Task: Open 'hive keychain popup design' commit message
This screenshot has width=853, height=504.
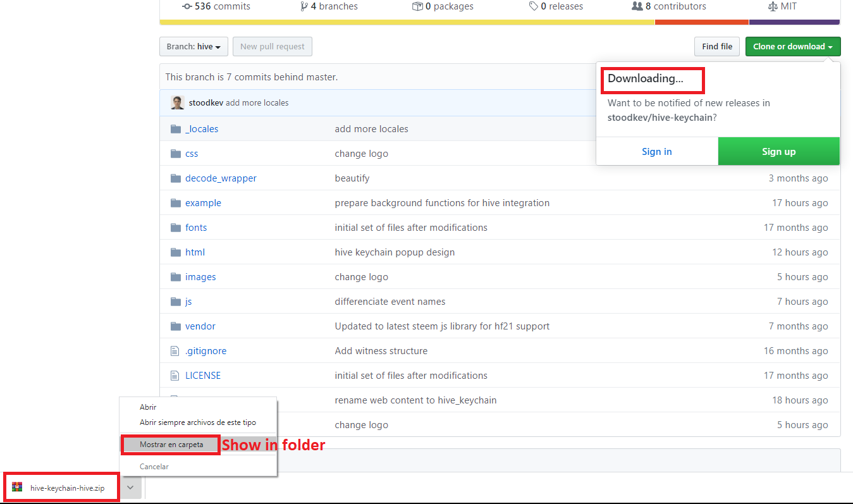Action: (395, 252)
